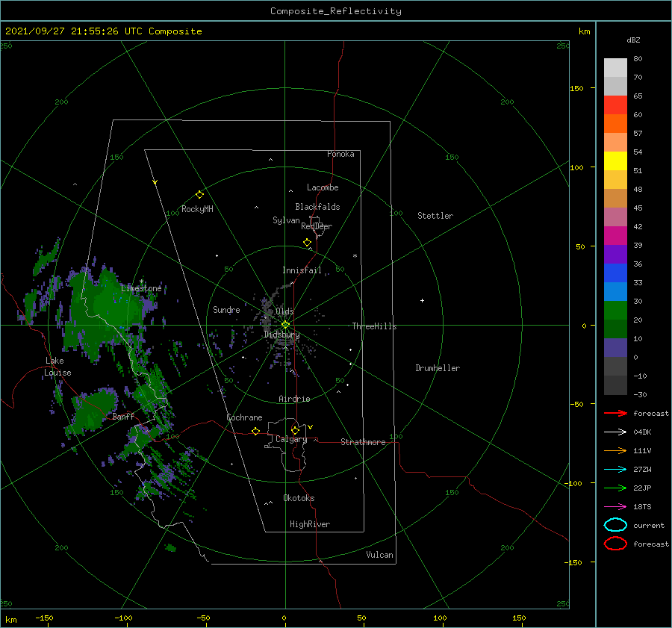Click the Airdrie town label
672x628 pixels.
coord(294,399)
